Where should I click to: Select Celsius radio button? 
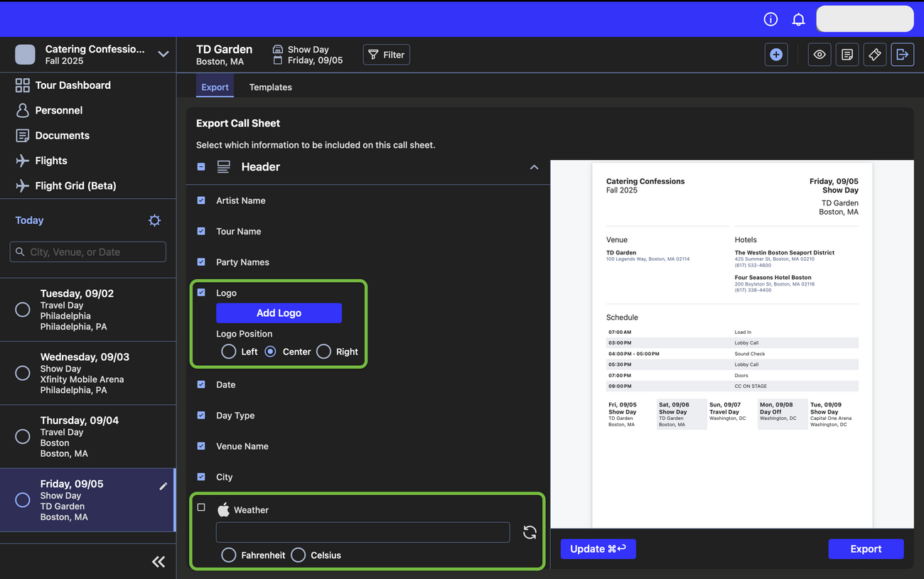tap(299, 555)
